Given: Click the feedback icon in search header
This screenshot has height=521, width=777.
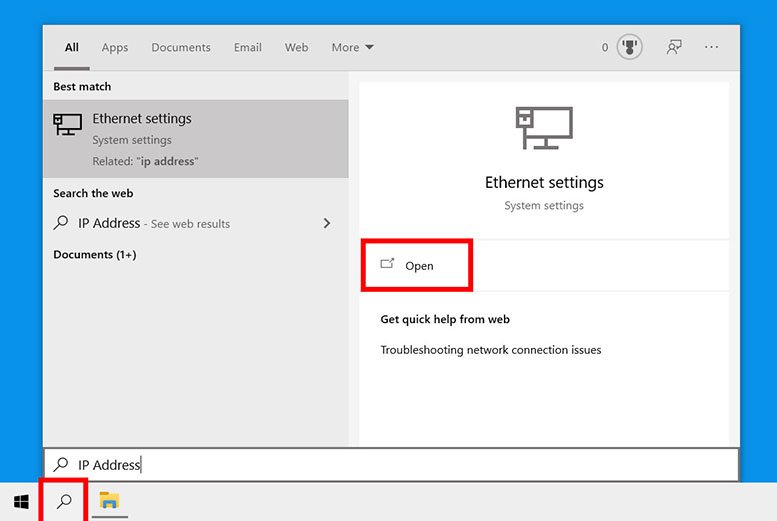Looking at the screenshot, I should coord(674,47).
